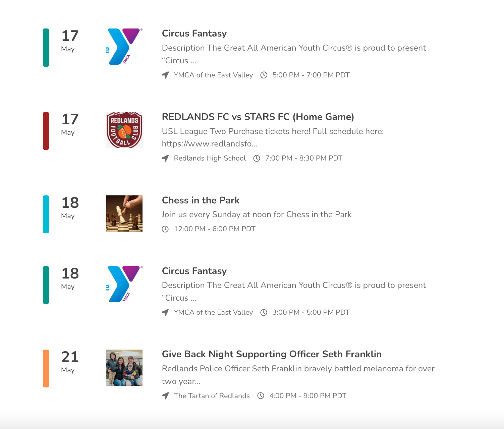Open the chess pieces photo thumbnail

124,213
